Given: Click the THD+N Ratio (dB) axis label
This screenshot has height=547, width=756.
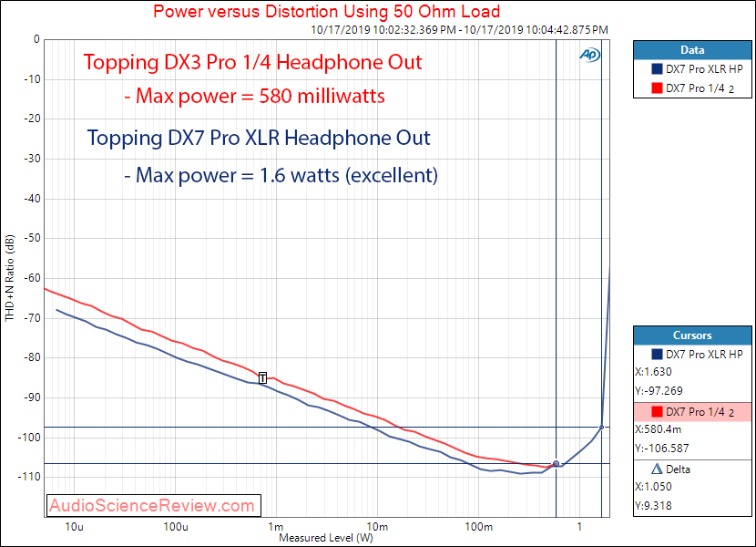Looking at the screenshot, I should 10,278.
